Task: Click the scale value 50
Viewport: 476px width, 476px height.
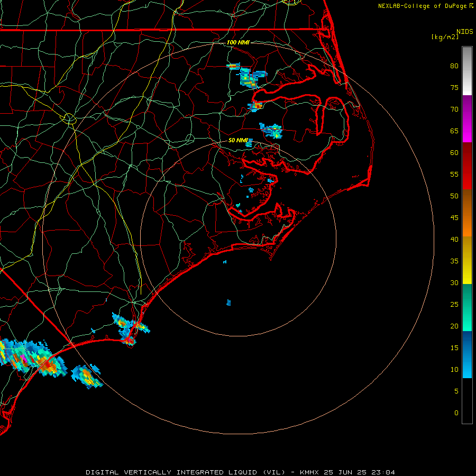Action: coord(454,196)
